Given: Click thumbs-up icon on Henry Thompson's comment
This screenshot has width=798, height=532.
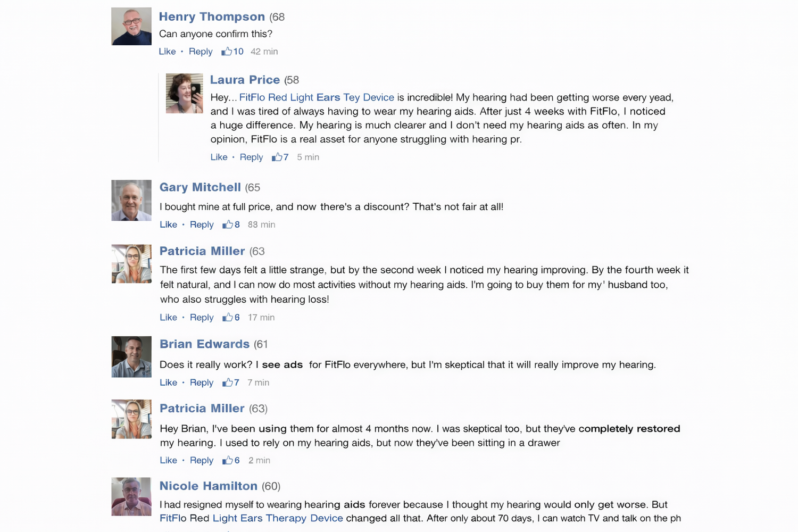Looking at the screenshot, I should (x=227, y=51).
